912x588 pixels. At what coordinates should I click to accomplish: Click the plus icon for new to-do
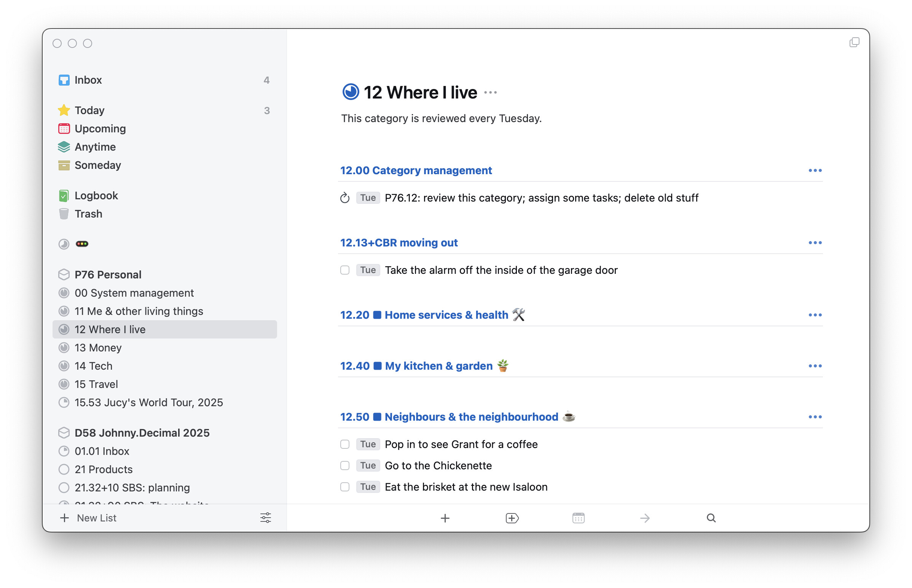pyautogui.click(x=445, y=518)
